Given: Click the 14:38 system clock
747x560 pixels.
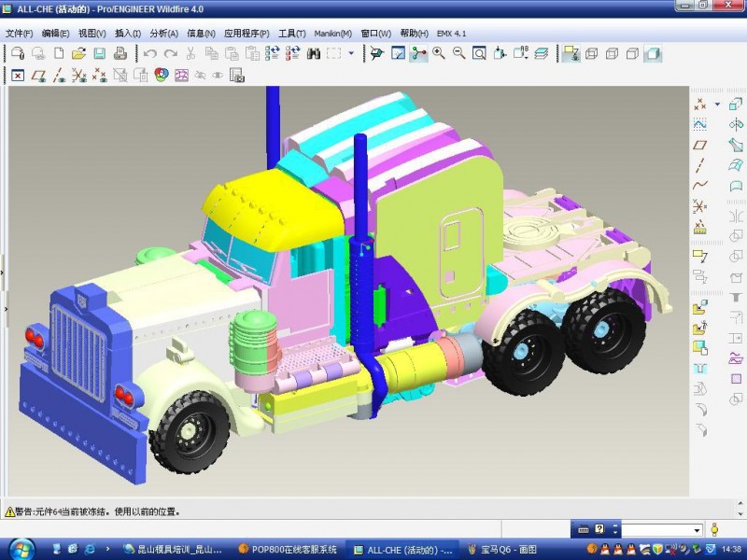Looking at the screenshot, I should [x=731, y=549].
